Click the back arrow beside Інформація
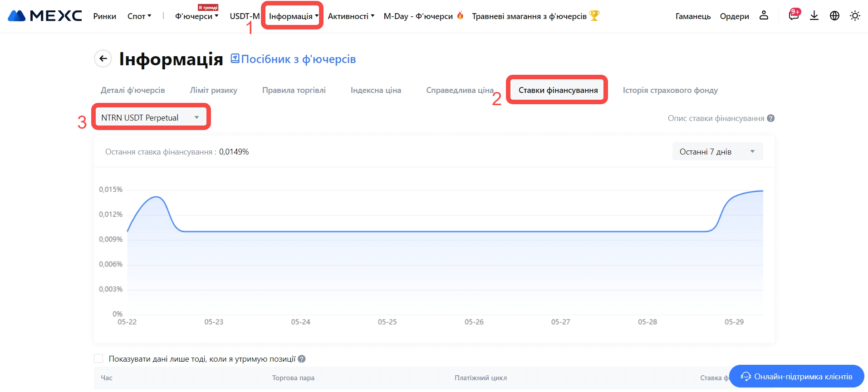 click(103, 58)
